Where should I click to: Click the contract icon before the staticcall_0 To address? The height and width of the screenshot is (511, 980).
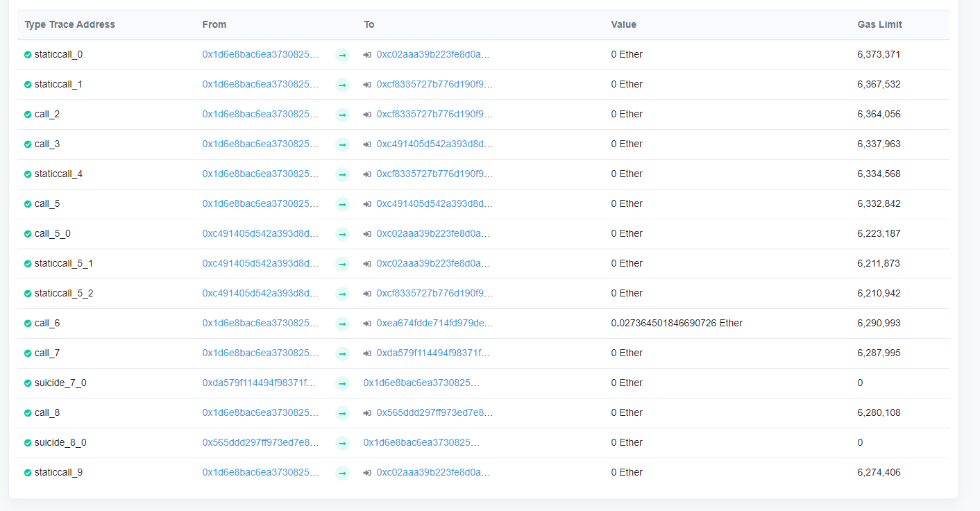pos(367,55)
